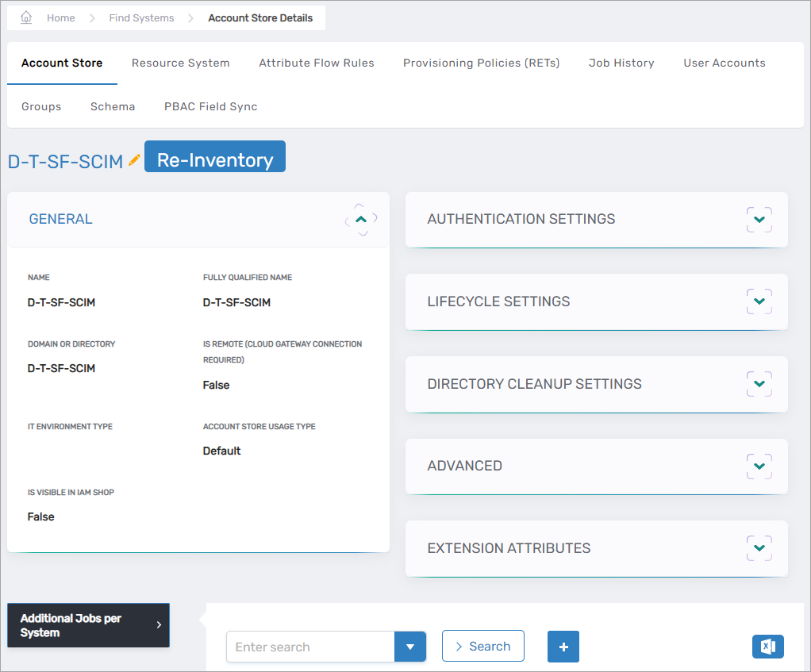
Task: Click the plus add button
Action: [563, 647]
